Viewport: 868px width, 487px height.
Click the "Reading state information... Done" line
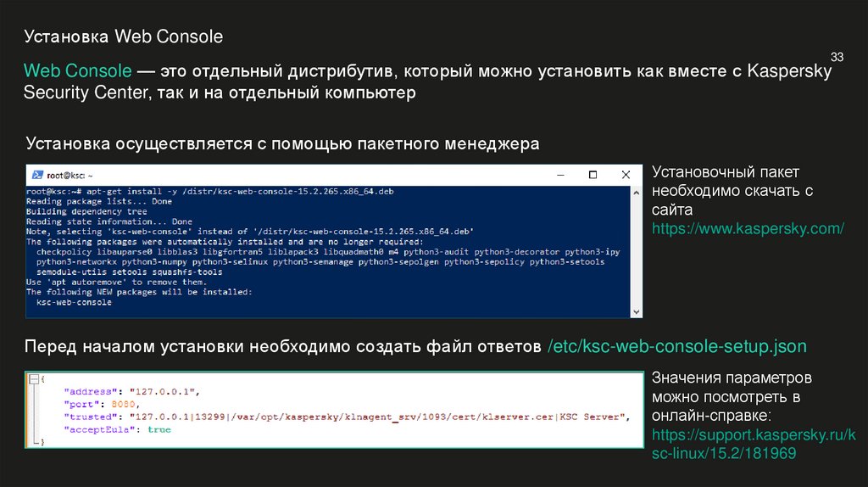[x=109, y=221]
